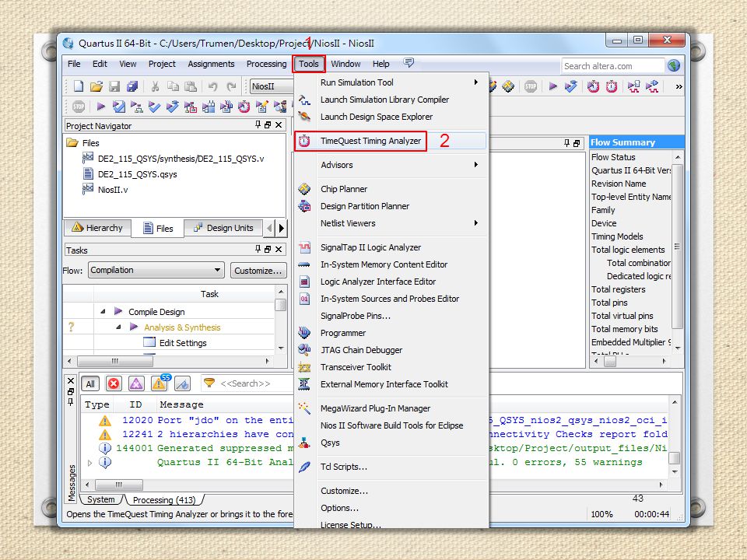The height and width of the screenshot is (560, 747).
Task: Toggle the red error messages filter
Action: [114, 383]
